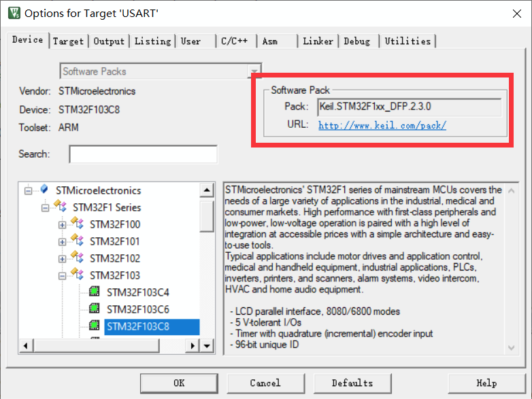The width and height of the screenshot is (532, 399).
Task: Click the Keil uVision title bar icon
Action: coord(14,13)
